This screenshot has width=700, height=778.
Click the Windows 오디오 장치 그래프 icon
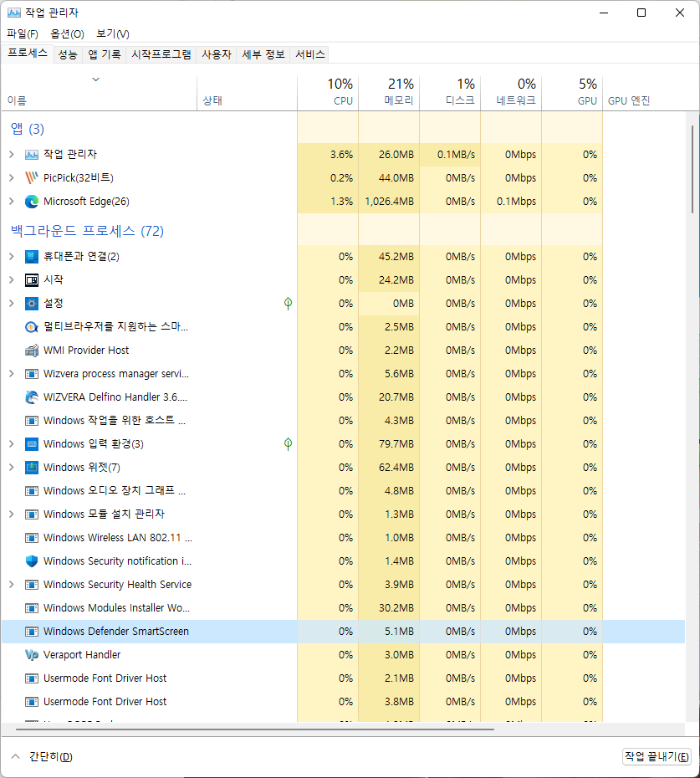(x=31, y=491)
